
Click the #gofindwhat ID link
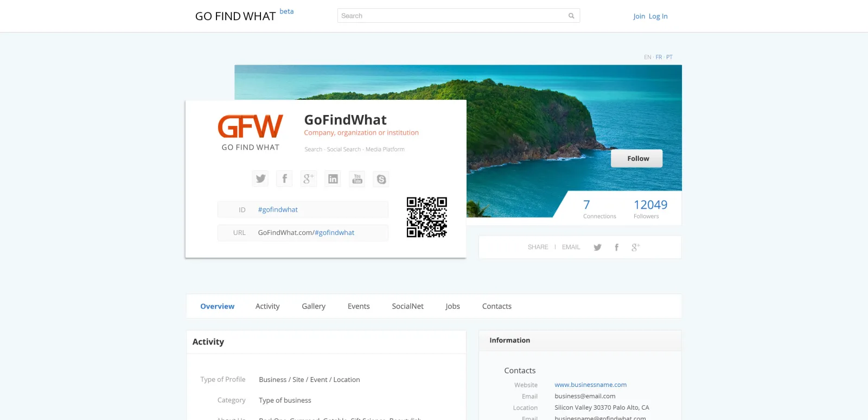click(x=278, y=209)
